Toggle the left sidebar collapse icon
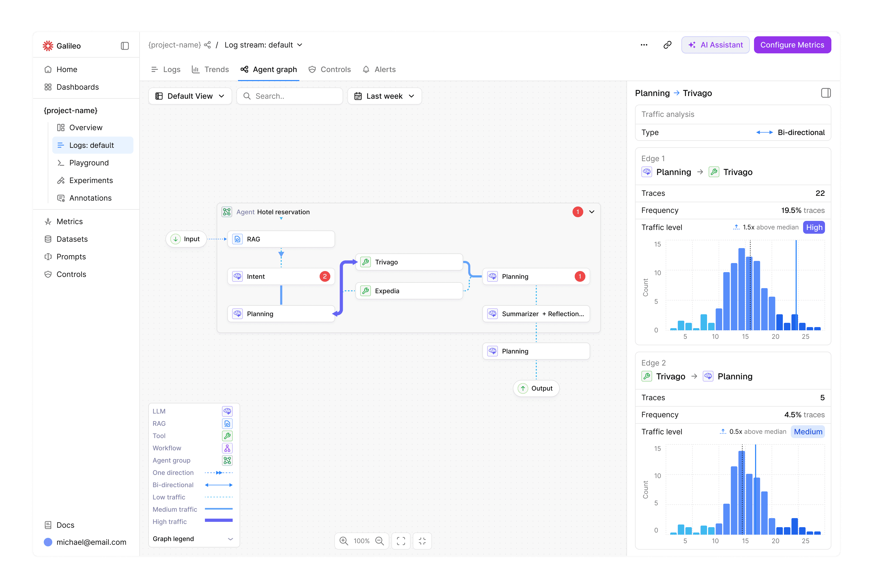The image size is (873, 588). (125, 46)
